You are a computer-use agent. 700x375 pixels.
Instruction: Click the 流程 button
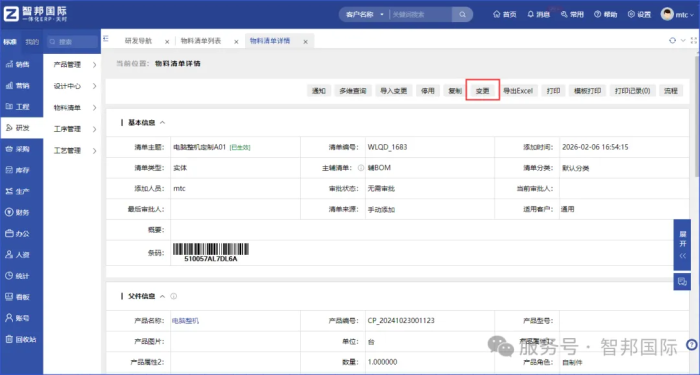(x=671, y=91)
